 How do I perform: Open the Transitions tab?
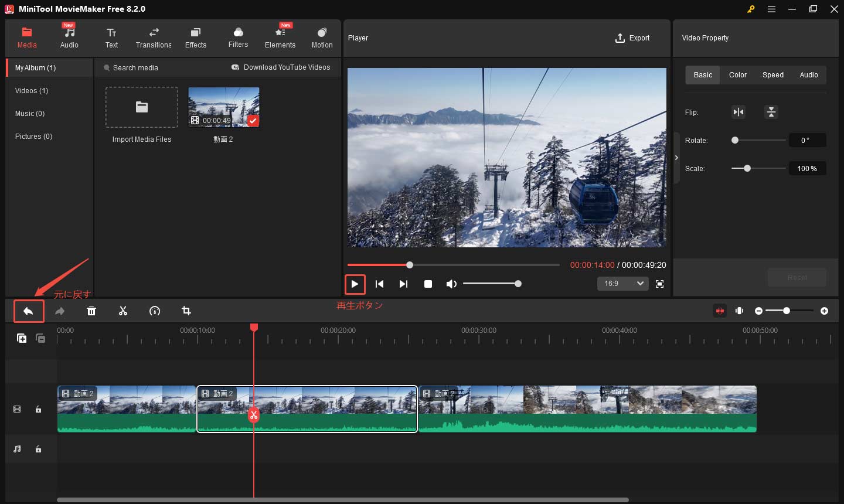coord(154,38)
